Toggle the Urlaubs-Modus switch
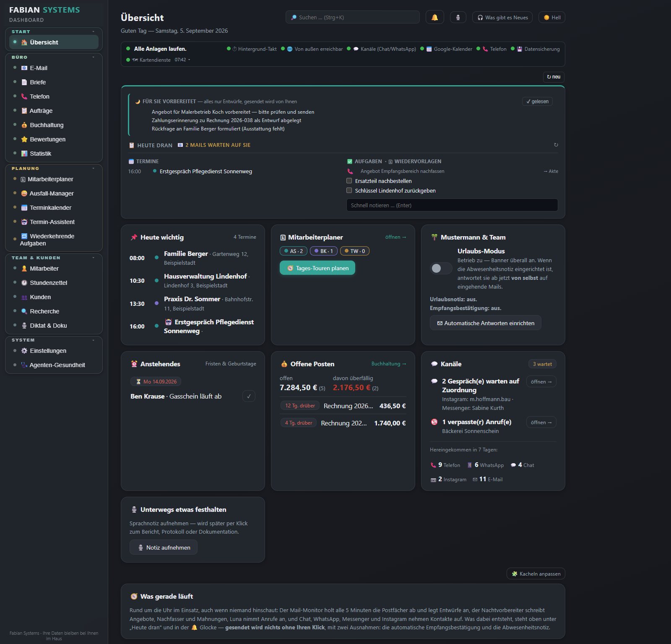Screen dimensions: 671x644 (x=441, y=268)
